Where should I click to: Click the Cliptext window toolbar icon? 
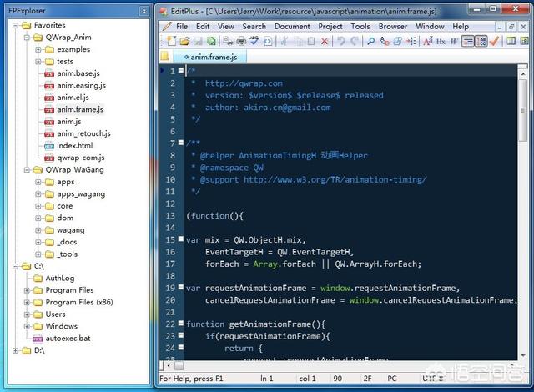coord(511,41)
